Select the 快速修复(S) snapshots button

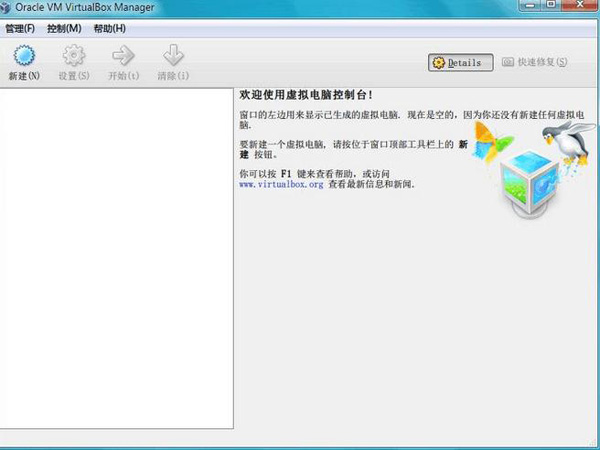535,62
